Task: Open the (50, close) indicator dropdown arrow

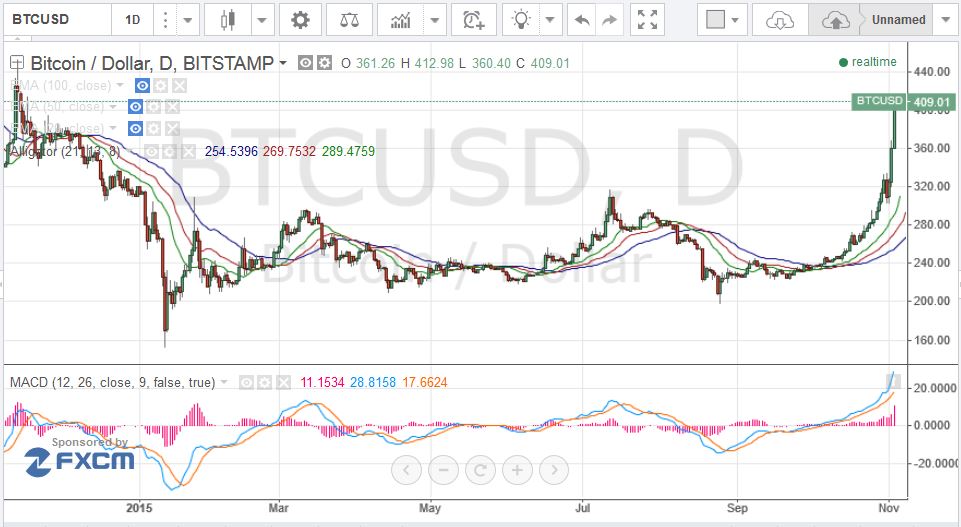Action: tap(113, 107)
